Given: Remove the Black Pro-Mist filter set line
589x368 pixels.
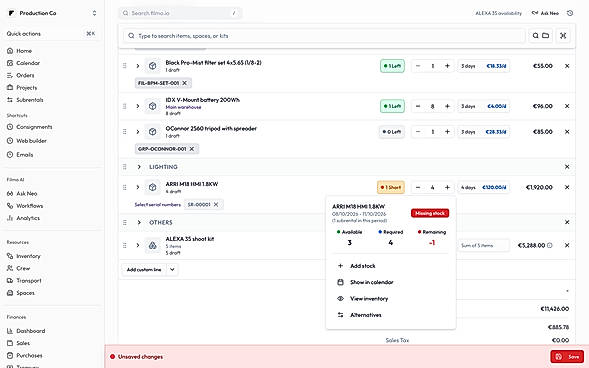Looking at the screenshot, I should click(567, 66).
